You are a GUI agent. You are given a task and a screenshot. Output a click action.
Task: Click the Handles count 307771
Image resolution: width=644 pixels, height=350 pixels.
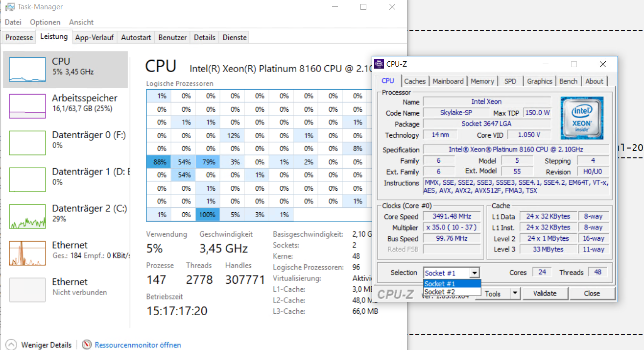[x=245, y=279]
